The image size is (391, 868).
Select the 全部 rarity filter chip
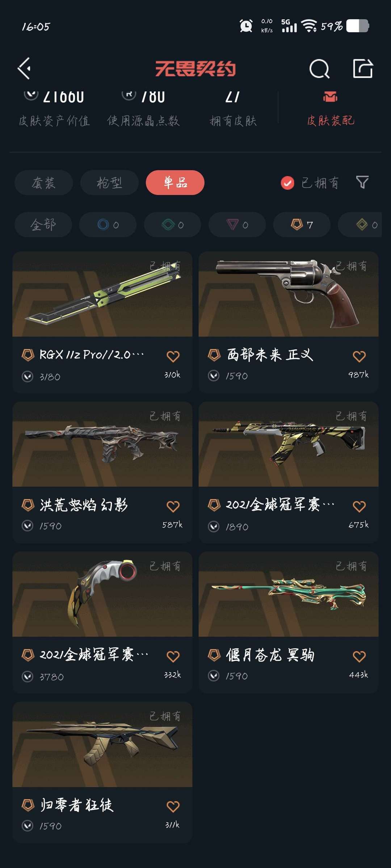click(x=43, y=225)
